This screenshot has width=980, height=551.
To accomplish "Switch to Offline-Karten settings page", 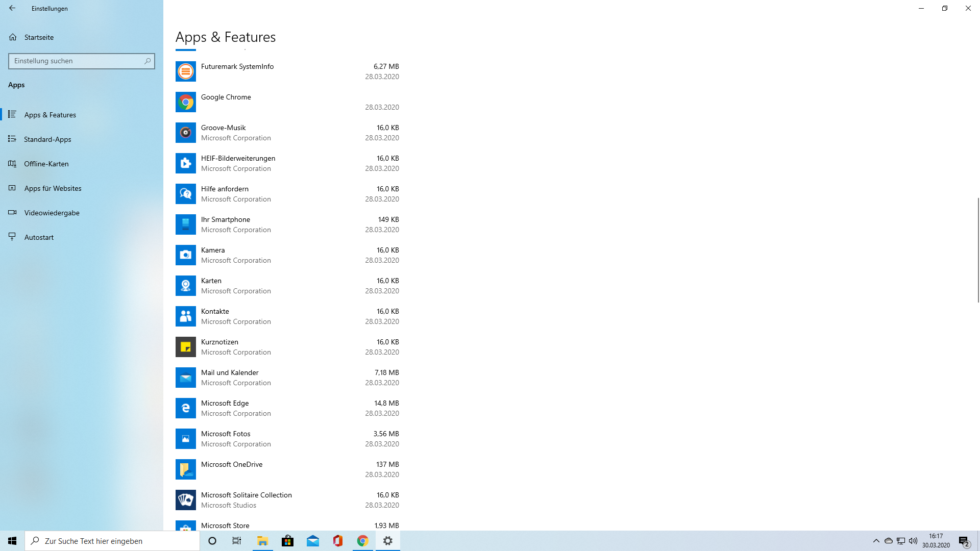I will click(46, 164).
